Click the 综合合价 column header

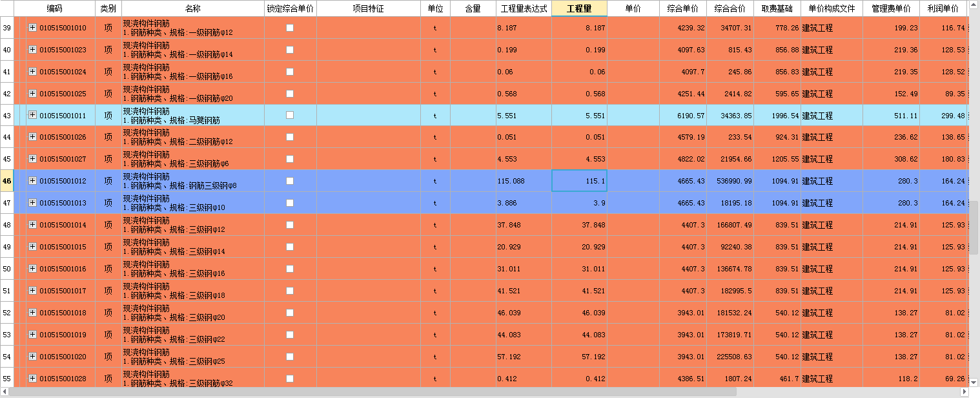(730, 8)
